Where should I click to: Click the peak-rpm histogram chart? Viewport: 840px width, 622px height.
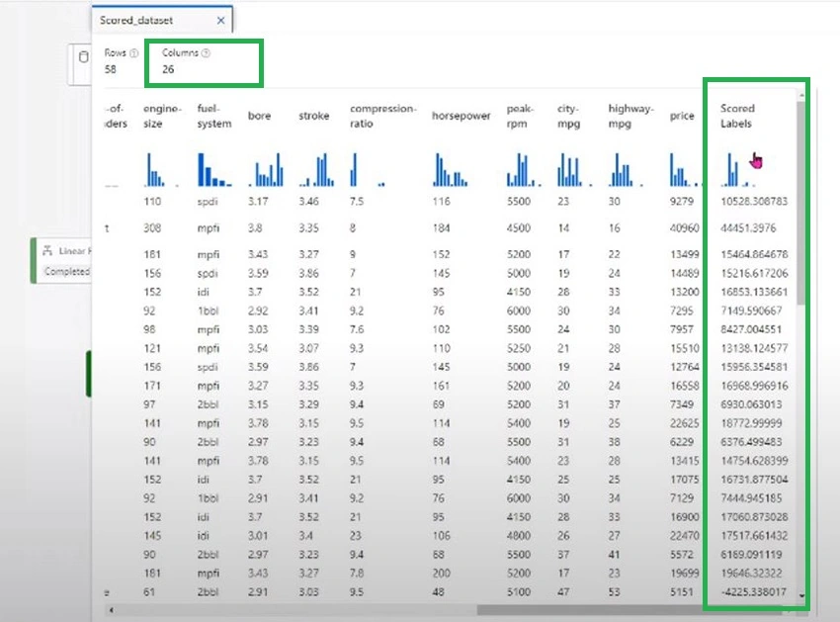point(524,169)
